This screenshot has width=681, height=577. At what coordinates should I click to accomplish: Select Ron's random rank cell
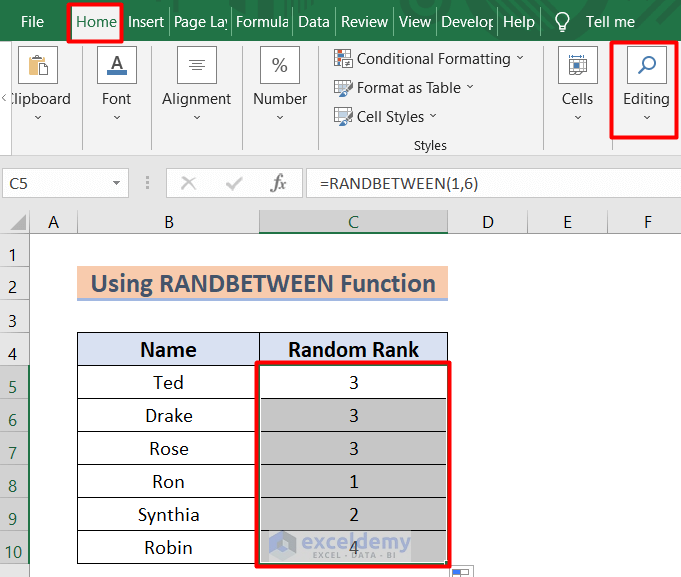pyautogui.click(x=354, y=481)
